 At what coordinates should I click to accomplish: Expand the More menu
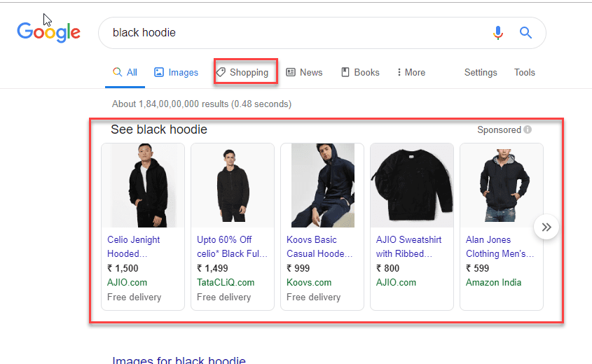[411, 72]
